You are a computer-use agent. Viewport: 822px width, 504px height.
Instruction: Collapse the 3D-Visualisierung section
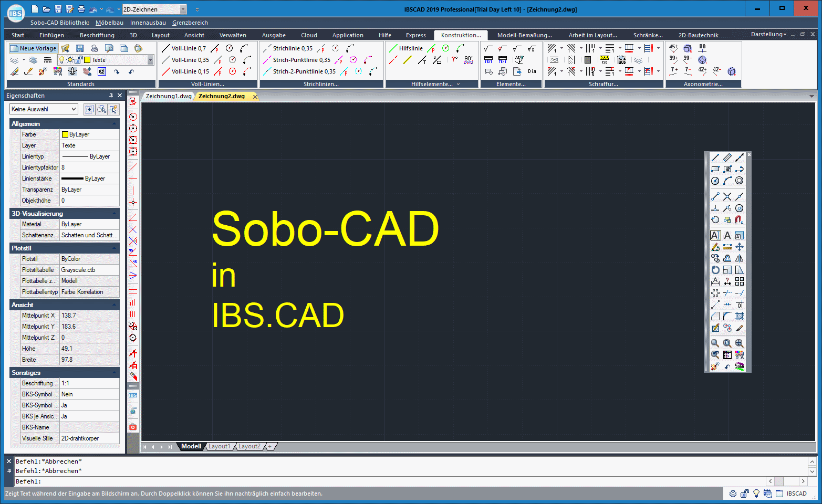[114, 214]
